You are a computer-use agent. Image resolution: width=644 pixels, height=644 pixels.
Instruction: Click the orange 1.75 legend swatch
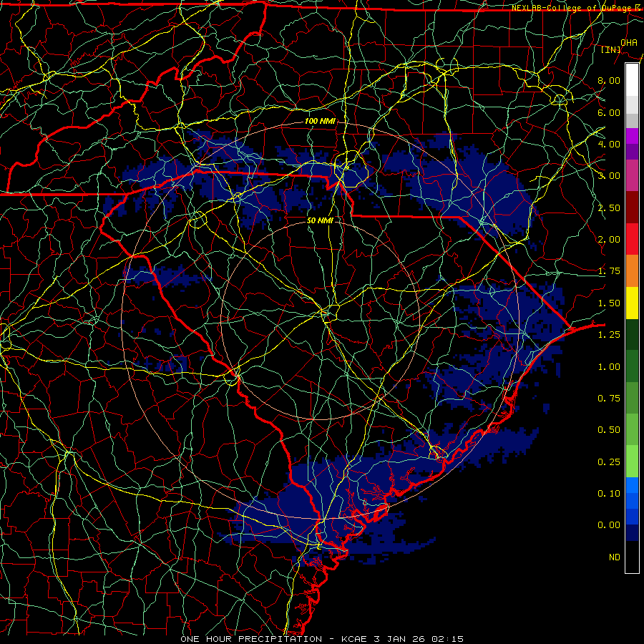(x=632, y=271)
